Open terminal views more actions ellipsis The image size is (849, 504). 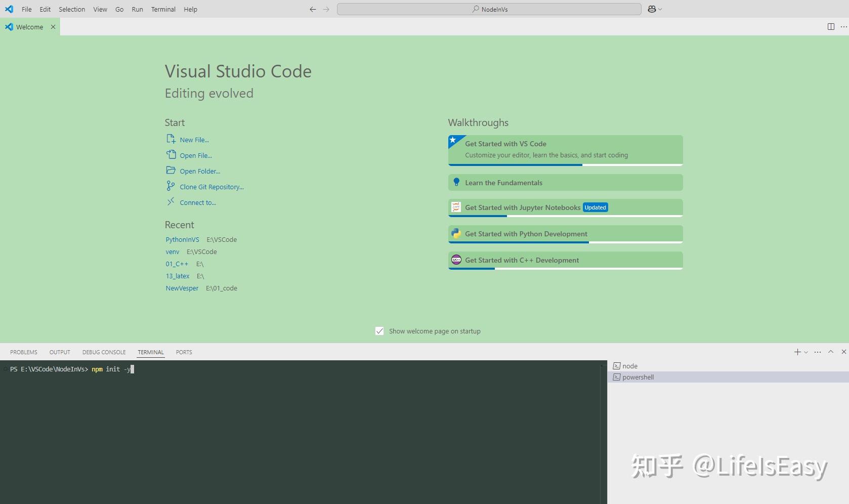tap(818, 352)
